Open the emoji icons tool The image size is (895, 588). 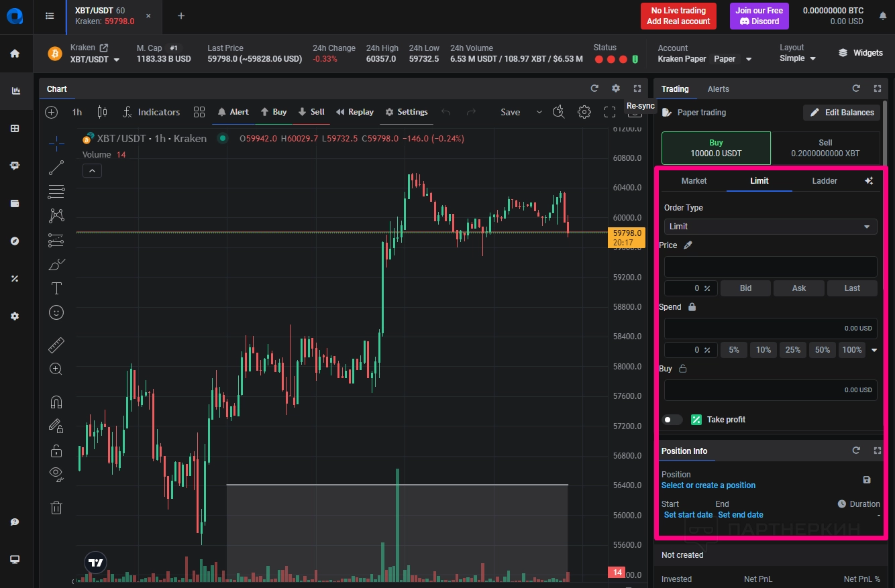tap(56, 312)
